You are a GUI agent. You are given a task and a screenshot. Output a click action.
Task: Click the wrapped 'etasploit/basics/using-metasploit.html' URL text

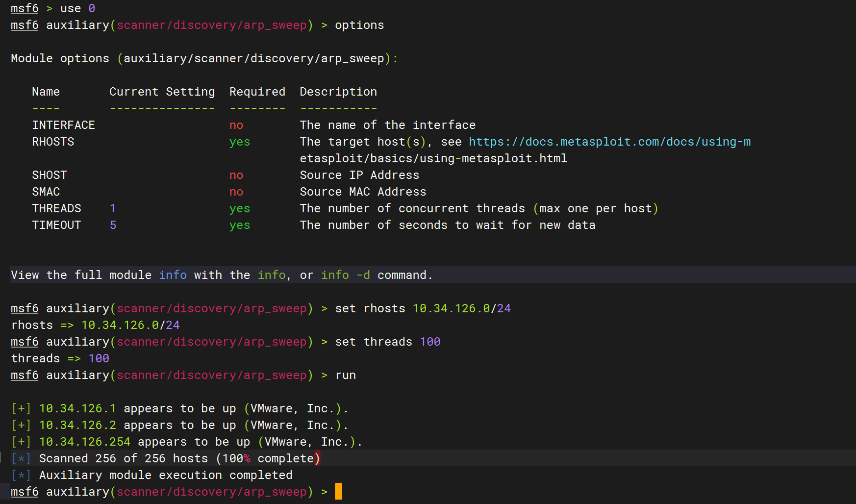point(433,158)
